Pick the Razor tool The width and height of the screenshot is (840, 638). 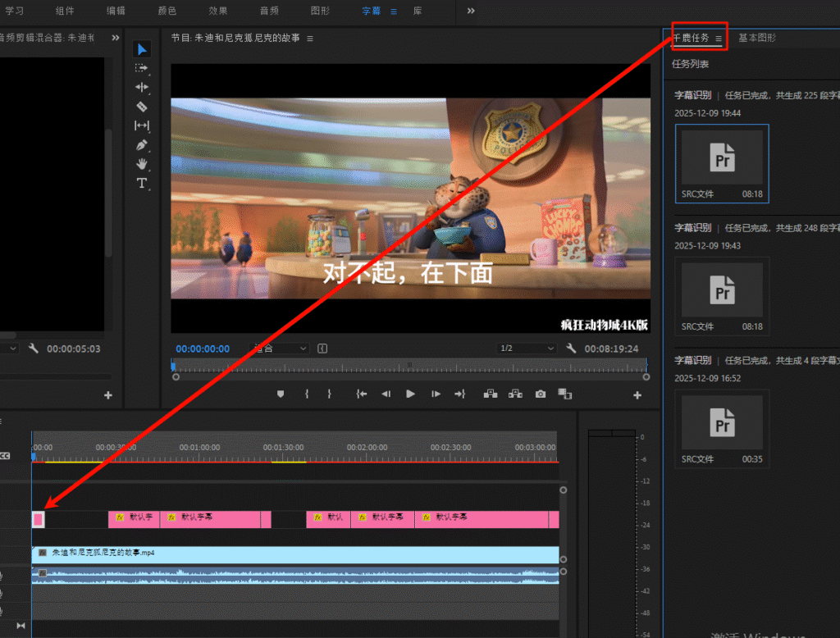[x=142, y=106]
